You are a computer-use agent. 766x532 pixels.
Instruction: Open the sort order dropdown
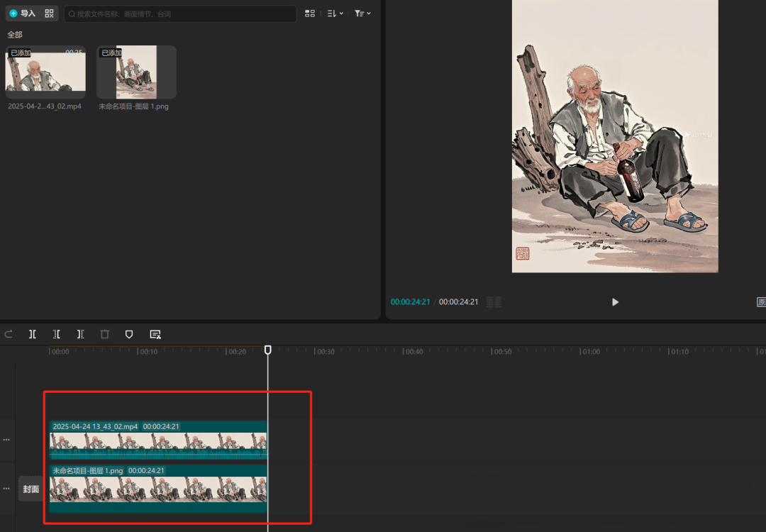pos(335,13)
